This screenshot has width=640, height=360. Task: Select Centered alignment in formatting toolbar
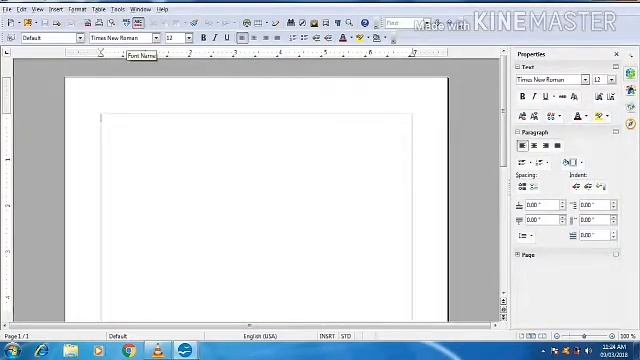(254, 38)
